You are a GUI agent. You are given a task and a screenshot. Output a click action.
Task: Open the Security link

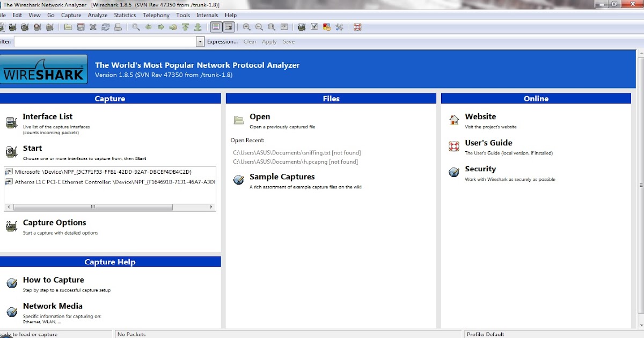480,169
